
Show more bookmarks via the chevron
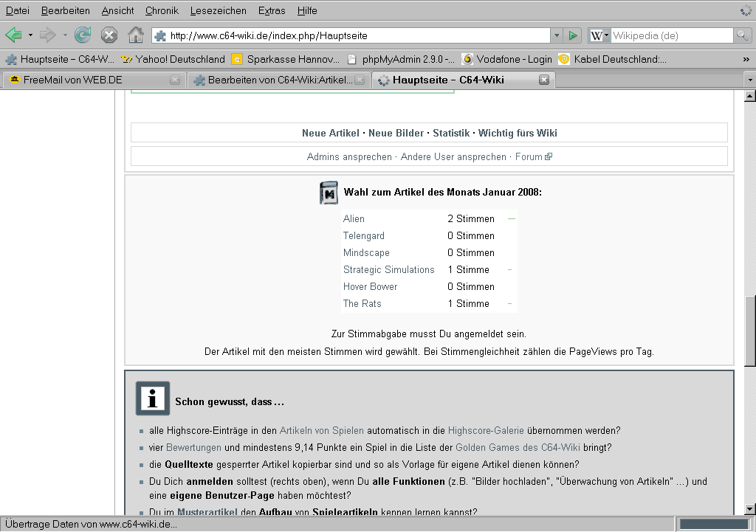[x=746, y=59]
